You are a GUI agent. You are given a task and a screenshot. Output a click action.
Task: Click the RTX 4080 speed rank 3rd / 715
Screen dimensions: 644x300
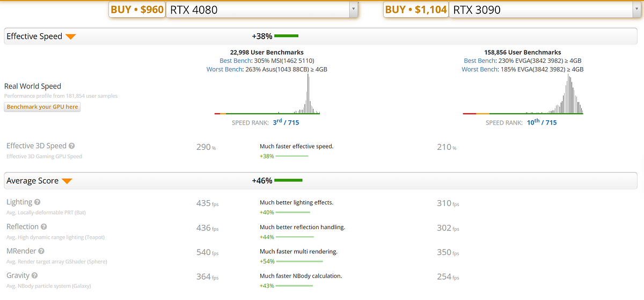286,122
